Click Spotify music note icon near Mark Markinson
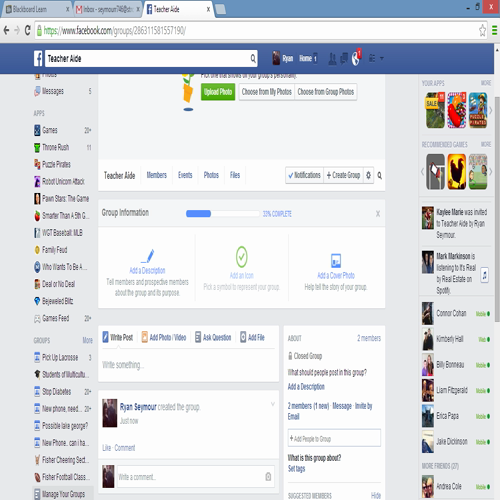500x500 pixels. coord(485,275)
